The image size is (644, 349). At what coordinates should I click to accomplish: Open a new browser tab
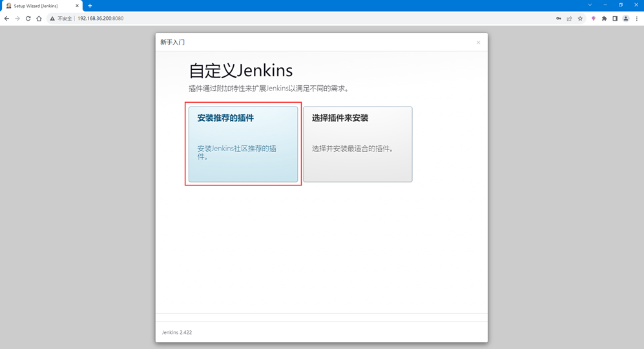point(90,6)
